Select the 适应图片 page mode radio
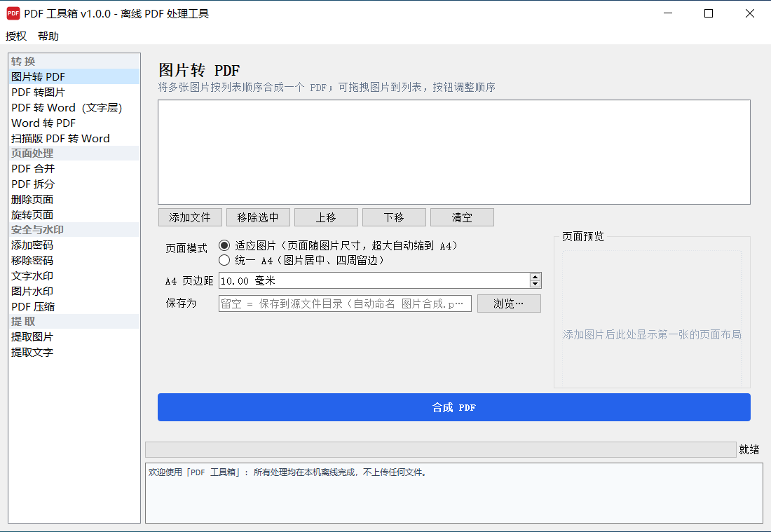Viewport: 771px width, 532px height. (x=224, y=245)
